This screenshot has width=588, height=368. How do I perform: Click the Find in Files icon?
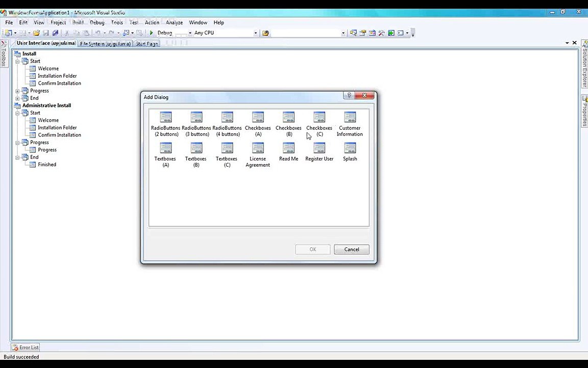point(265,33)
